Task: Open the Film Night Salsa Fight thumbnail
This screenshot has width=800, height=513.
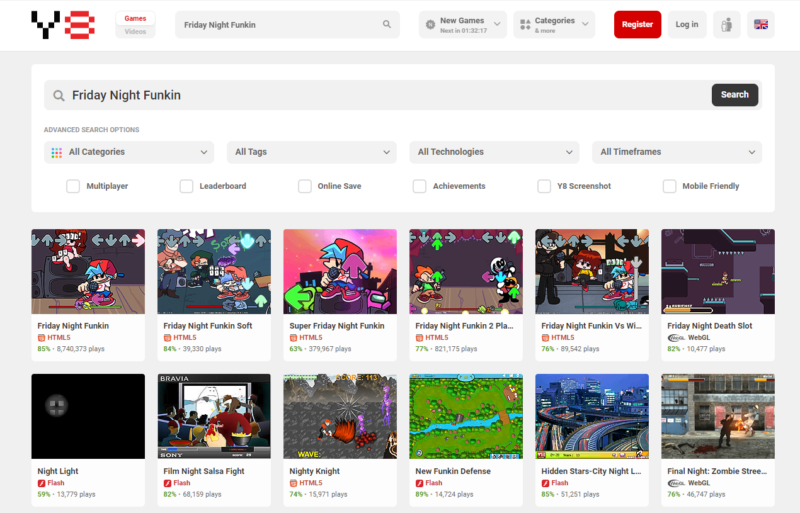Action: click(214, 417)
